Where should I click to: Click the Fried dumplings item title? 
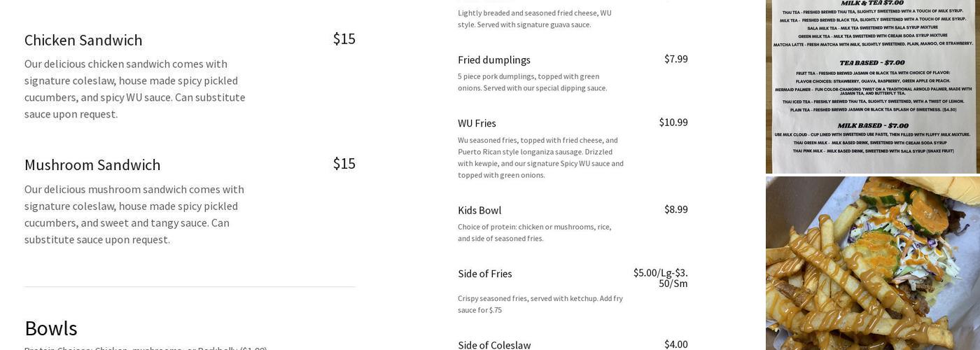(x=494, y=60)
